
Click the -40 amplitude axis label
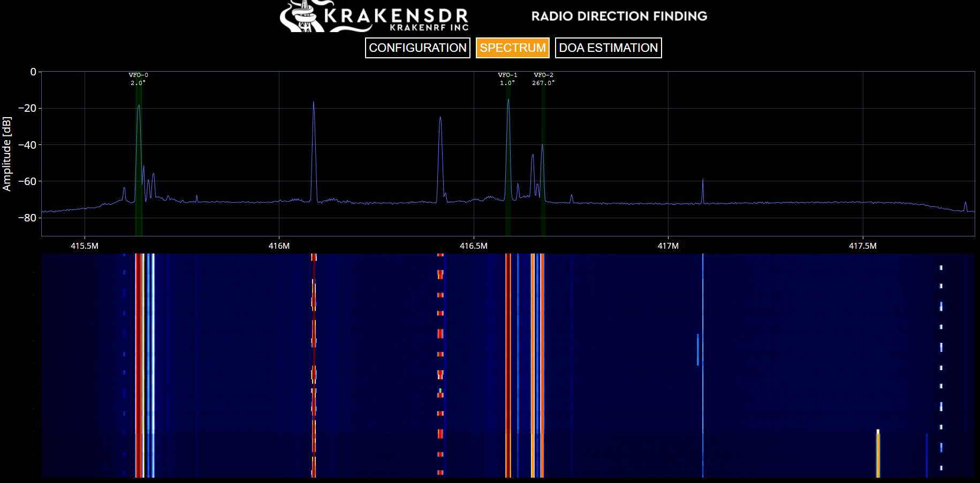[27, 145]
